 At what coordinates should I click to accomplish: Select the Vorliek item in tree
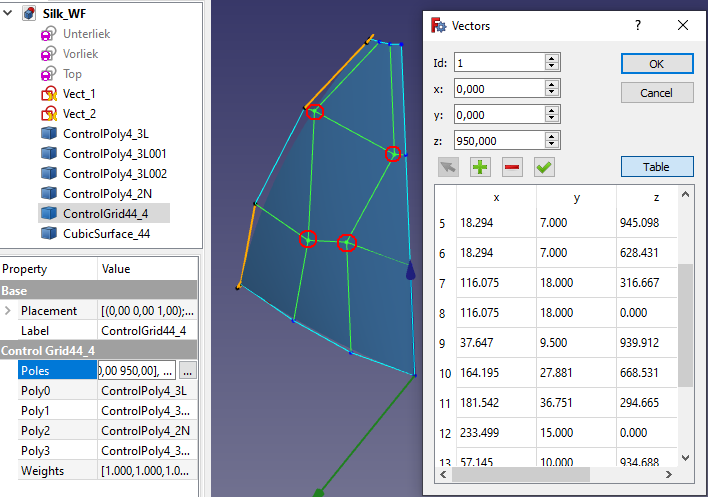[85, 54]
